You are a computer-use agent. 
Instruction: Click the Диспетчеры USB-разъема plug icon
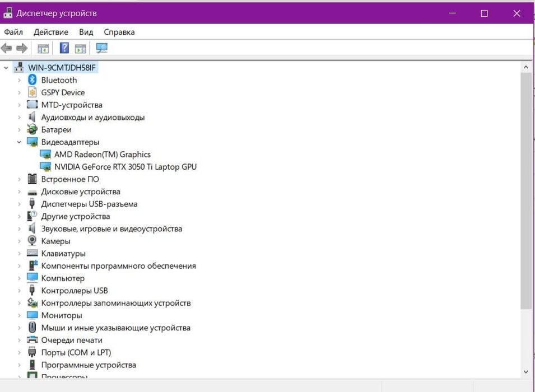pos(32,203)
